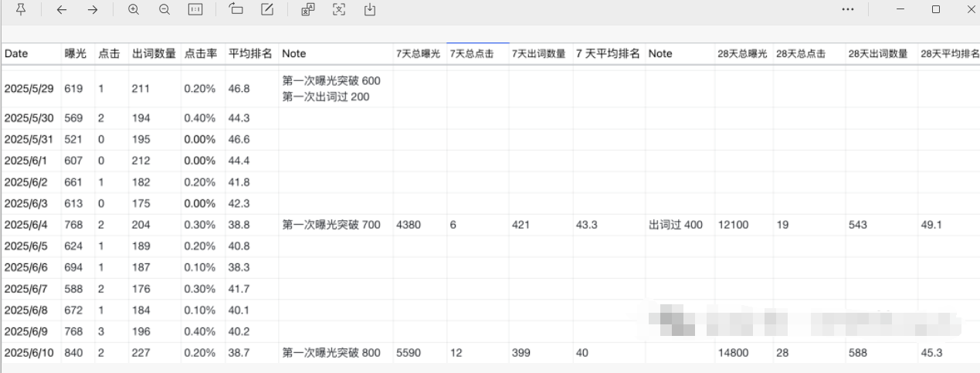Screen dimensions: 980x373
Task: Maximize the viewer window
Action: 936,9
